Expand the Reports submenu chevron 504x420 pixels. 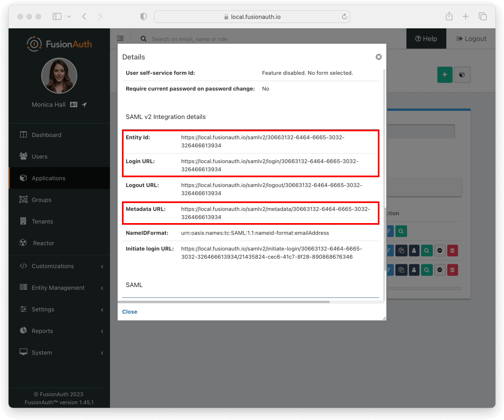102,331
